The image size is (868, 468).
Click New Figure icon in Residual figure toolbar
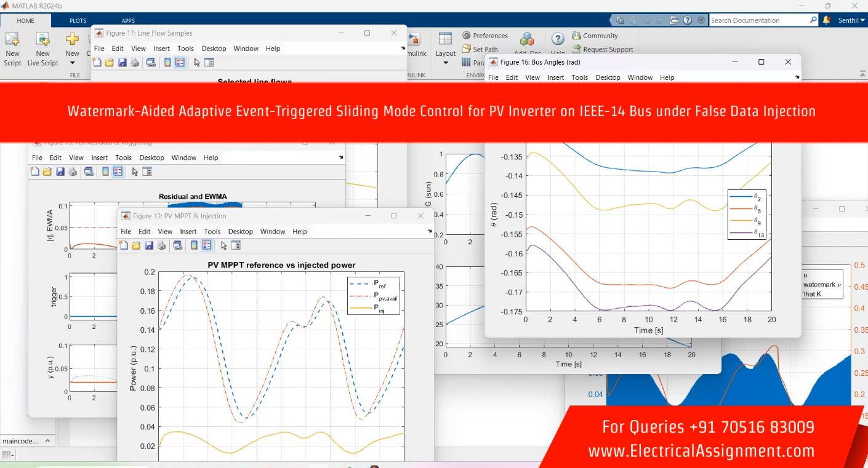pos(34,172)
